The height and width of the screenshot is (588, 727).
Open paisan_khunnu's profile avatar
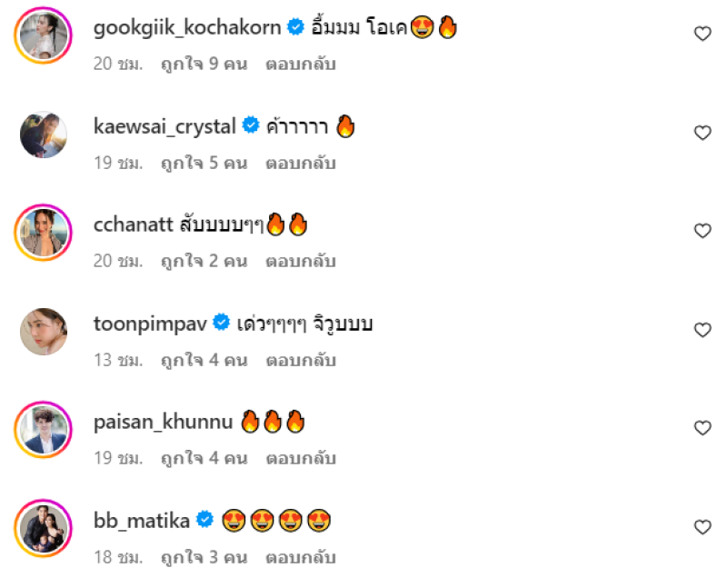click(43, 430)
